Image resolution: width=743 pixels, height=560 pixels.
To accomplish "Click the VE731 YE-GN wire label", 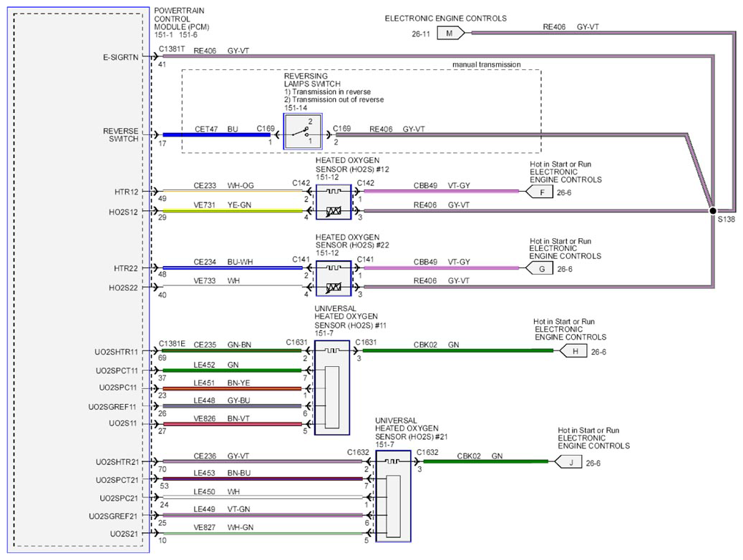I will [222, 205].
